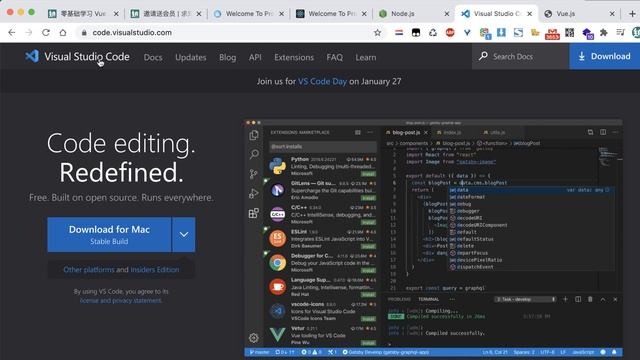Click Explorer files icon in VS Code preview

[254, 135]
